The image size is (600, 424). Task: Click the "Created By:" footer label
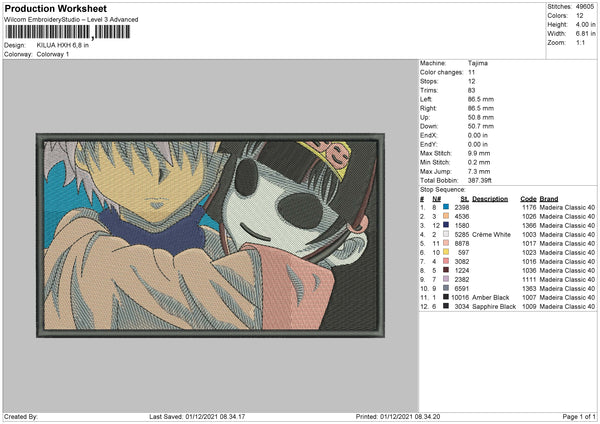pyautogui.click(x=21, y=416)
